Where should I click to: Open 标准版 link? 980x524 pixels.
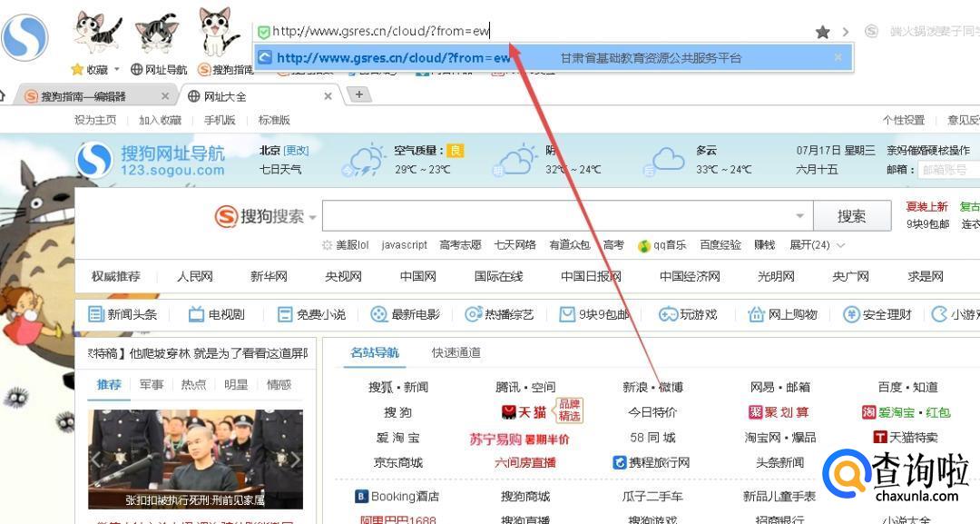[x=274, y=120]
